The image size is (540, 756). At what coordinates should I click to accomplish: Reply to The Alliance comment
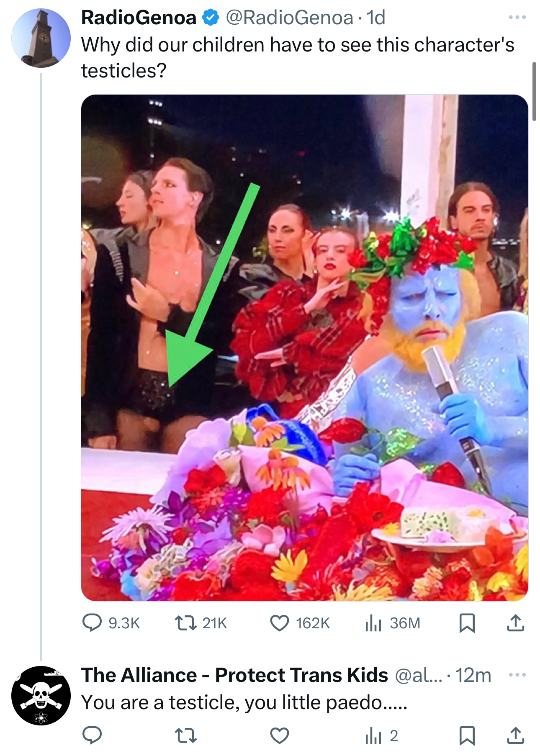tap(92, 735)
